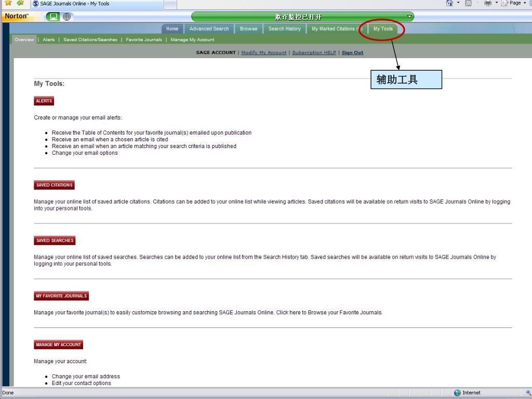Go to the Home tab
The height and width of the screenshot is (399, 532).
[x=172, y=29]
